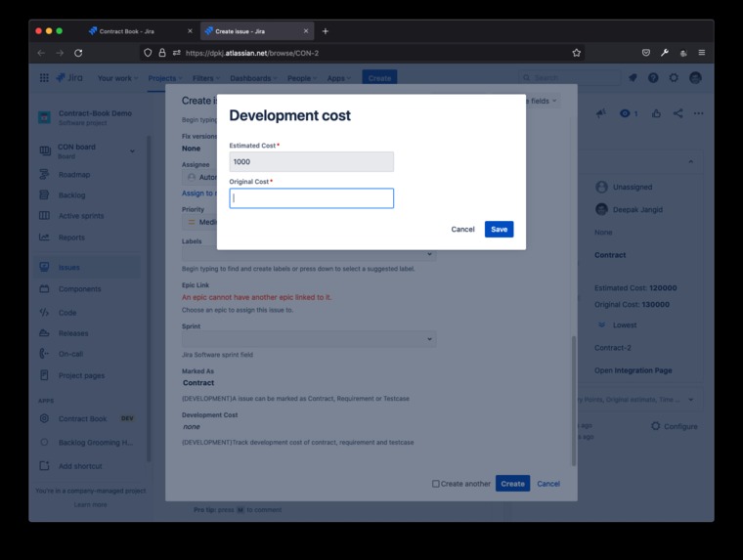The height and width of the screenshot is (560, 743).
Task: Open the Your work menu
Action: [x=117, y=78]
